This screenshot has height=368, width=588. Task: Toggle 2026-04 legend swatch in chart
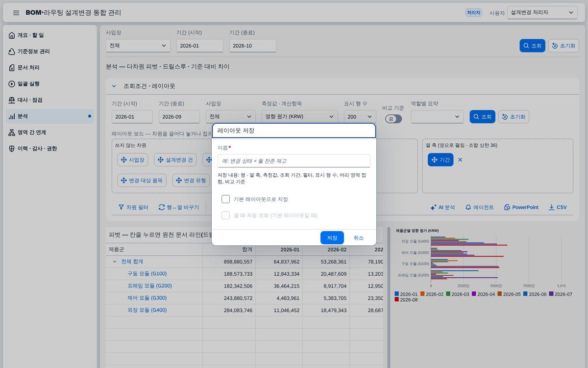coord(474,294)
